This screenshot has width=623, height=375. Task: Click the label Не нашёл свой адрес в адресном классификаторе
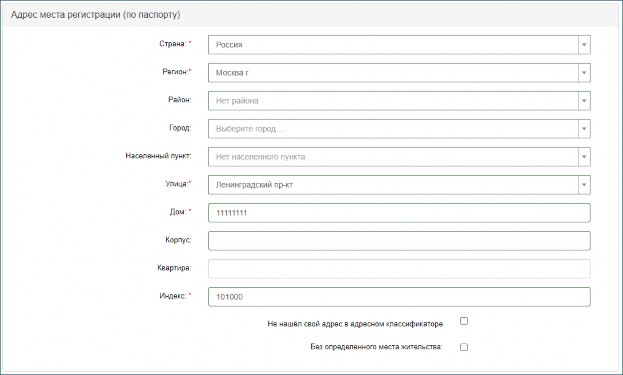tap(355, 324)
